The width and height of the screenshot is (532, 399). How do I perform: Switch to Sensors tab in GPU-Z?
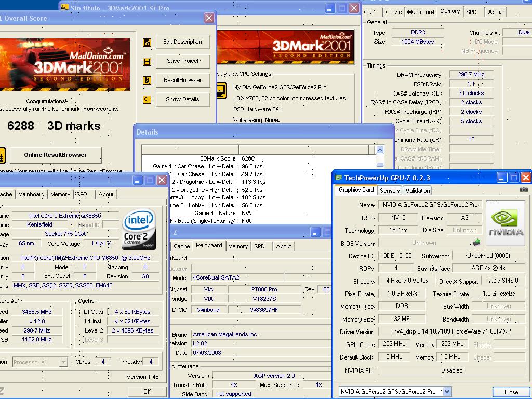pos(390,190)
